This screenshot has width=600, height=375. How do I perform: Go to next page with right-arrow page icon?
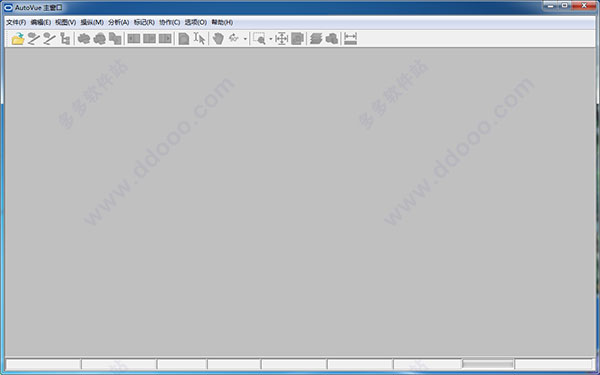coord(165,39)
